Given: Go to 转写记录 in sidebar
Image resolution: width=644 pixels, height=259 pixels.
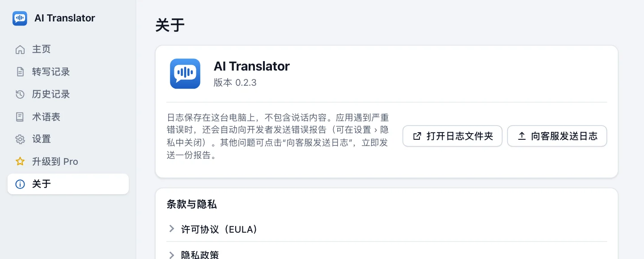Looking at the screenshot, I should click(x=68, y=72).
